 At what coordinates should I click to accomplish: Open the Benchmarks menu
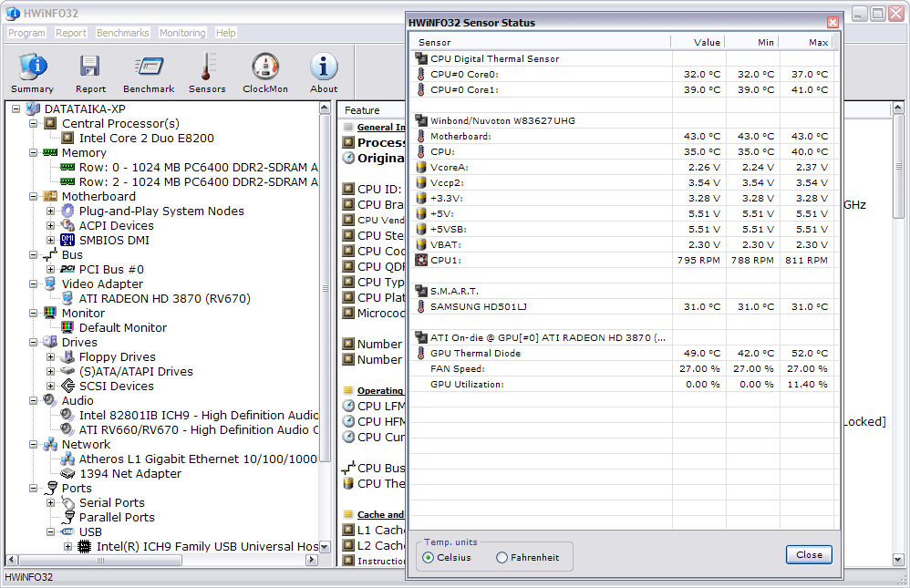click(122, 33)
